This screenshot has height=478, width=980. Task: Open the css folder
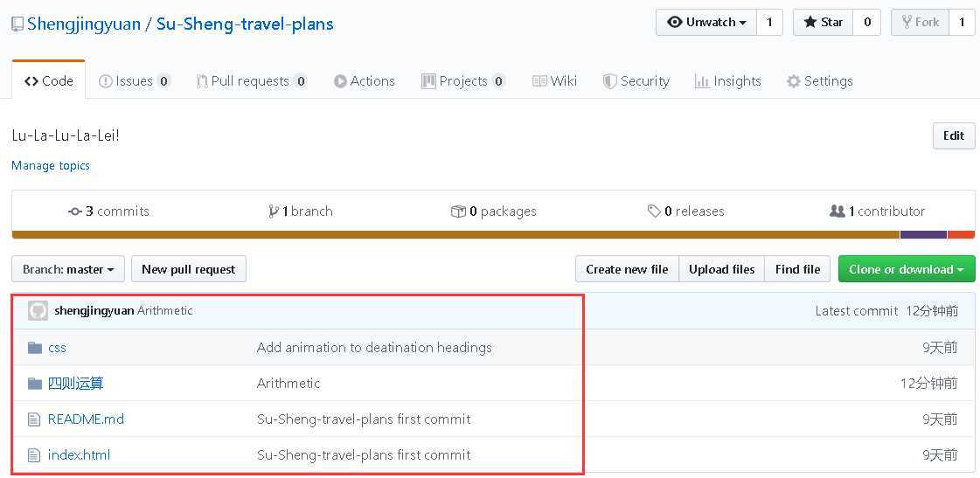point(57,348)
